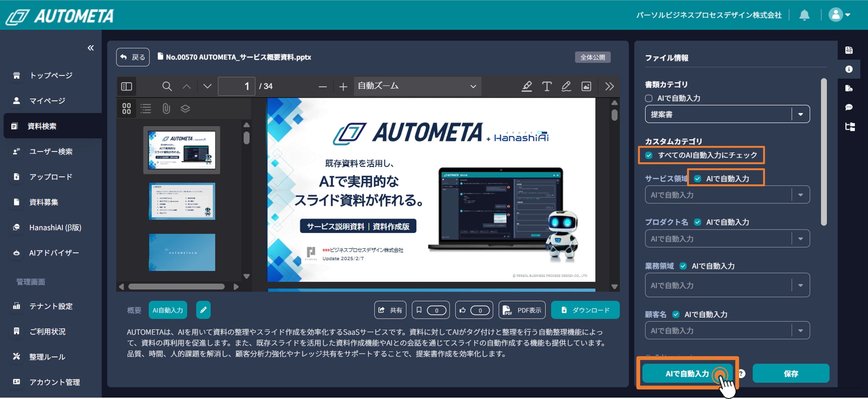The image size is (868, 399).
Task: Open the 提案書 category dropdown
Action: 727,114
